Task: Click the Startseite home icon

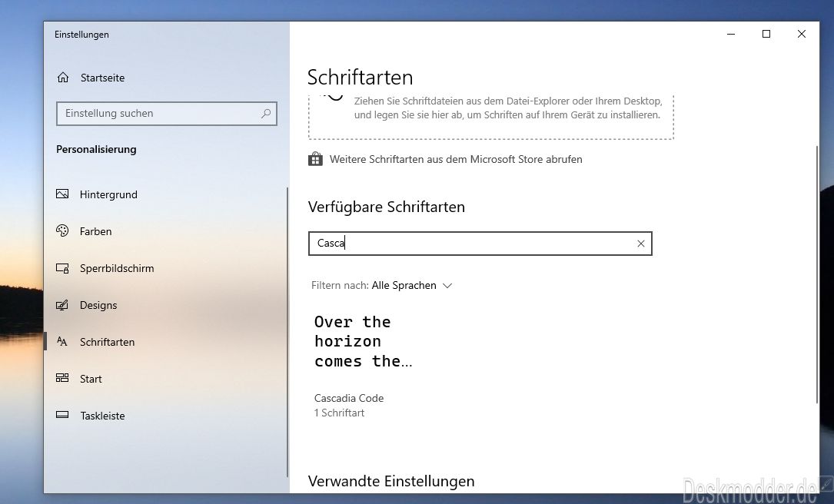Action: pyautogui.click(x=63, y=78)
